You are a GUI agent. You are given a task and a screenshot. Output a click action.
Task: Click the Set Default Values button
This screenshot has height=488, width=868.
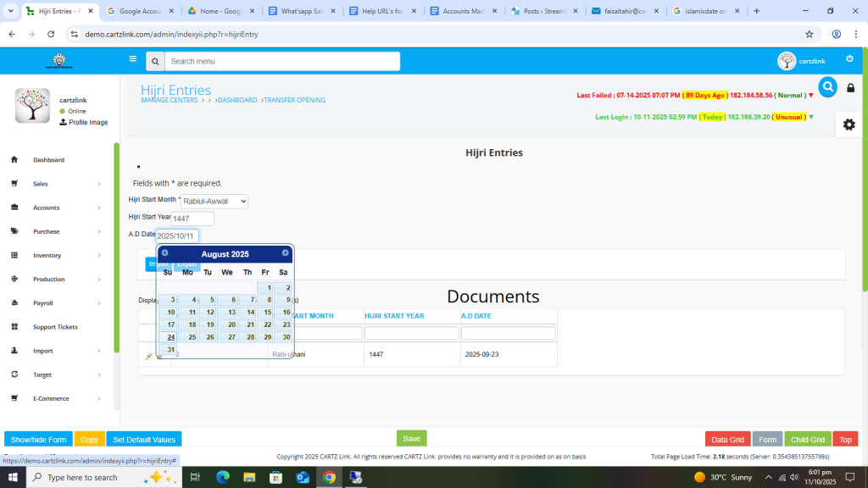click(x=144, y=440)
